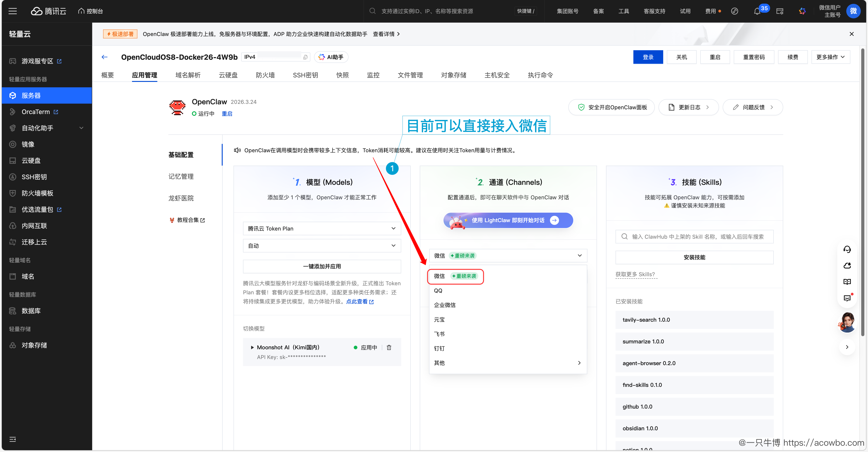
Task: Copy the IPv4 address
Action: tap(305, 57)
